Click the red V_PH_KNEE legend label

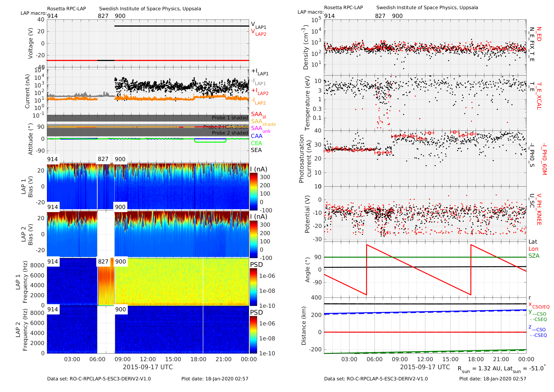click(539, 209)
